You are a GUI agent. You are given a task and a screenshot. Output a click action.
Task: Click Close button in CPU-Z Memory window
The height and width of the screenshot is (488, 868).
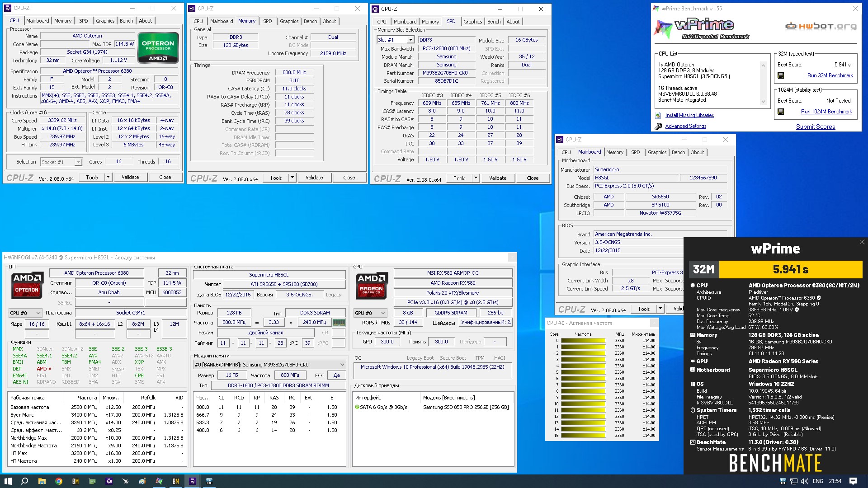click(349, 178)
